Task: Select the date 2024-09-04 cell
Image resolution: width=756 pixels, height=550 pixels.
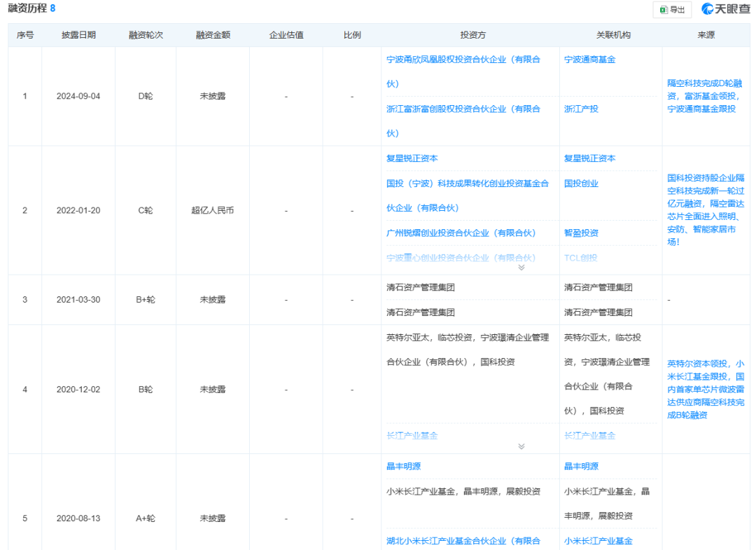Action: (x=78, y=96)
